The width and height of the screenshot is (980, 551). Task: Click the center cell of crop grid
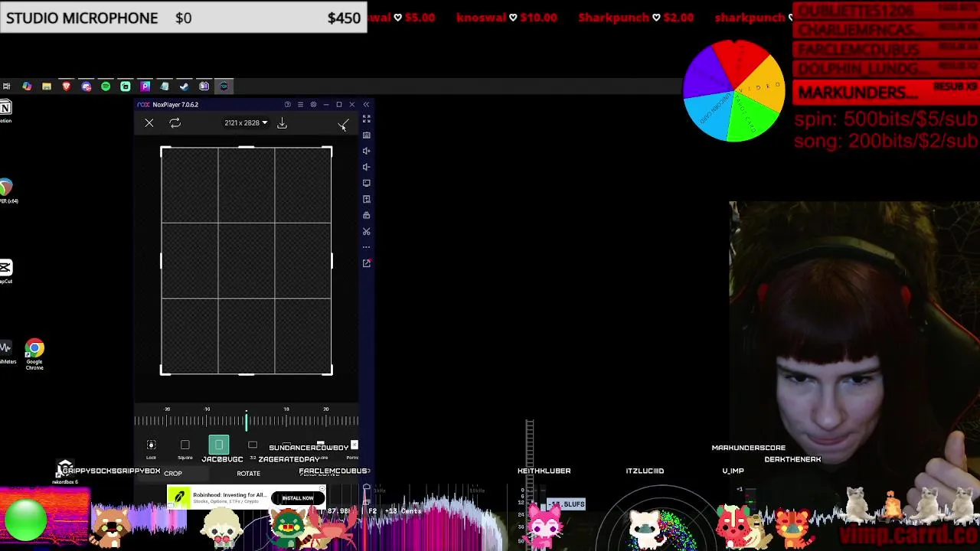[247, 261]
